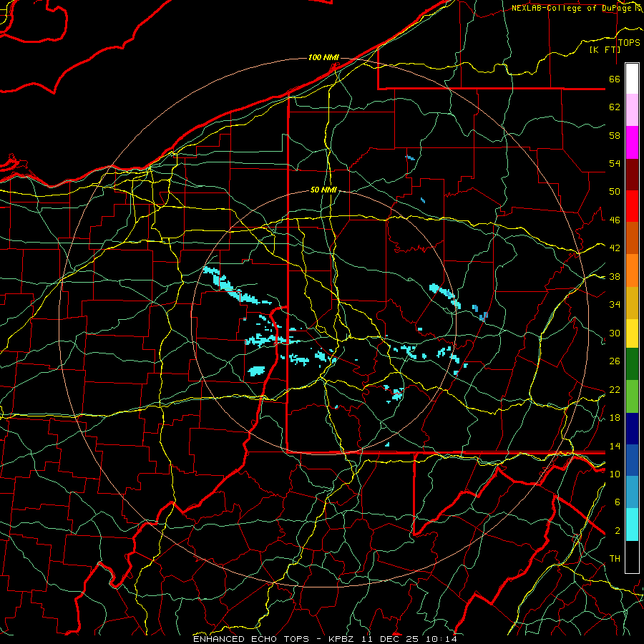644x644 pixels.
Task: Click the "KPBZ" radar site identifier
Action: coord(341,639)
